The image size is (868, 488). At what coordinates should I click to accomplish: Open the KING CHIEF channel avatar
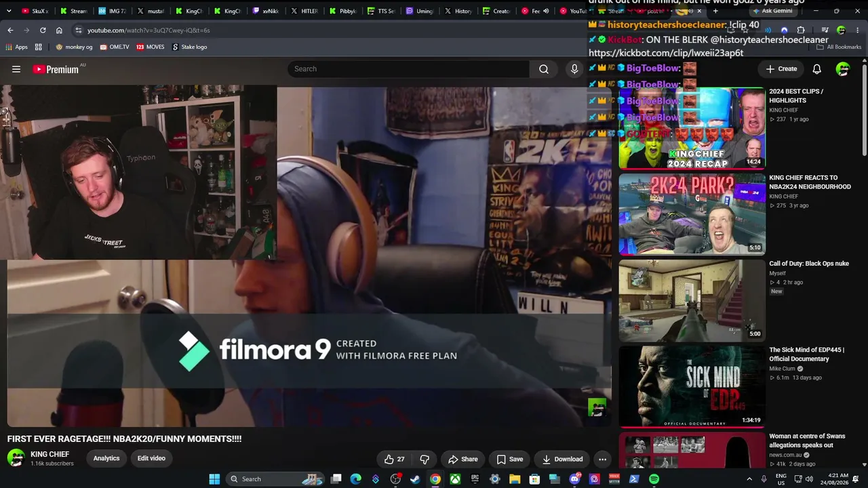tap(16, 458)
